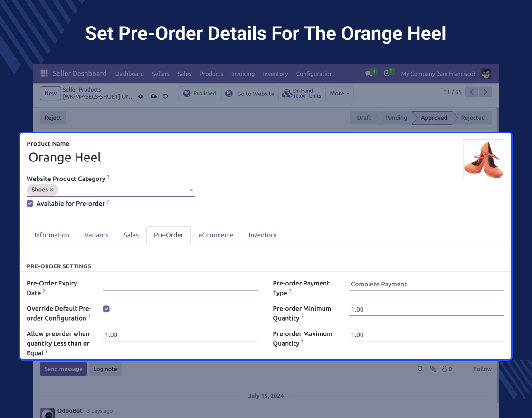Open the activities clock icon
Image resolution: width=532 pixels, height=418 pixels.
[387, 73]
